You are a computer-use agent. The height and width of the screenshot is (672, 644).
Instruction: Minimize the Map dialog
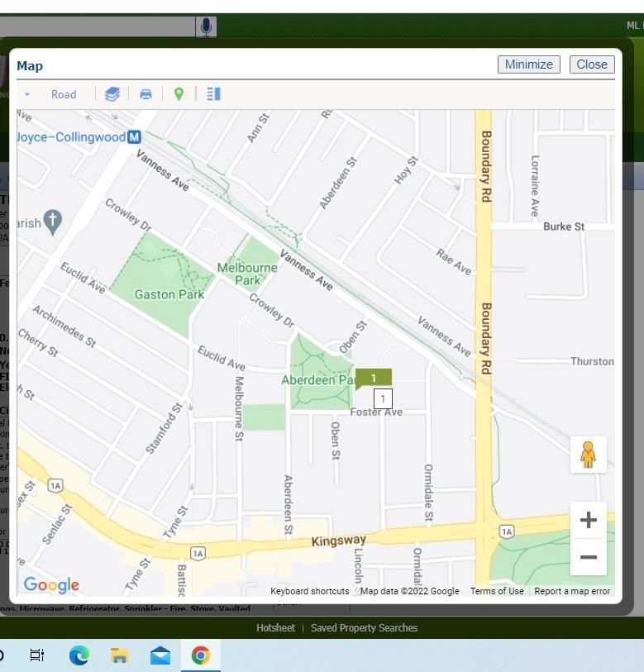(528, 64)
